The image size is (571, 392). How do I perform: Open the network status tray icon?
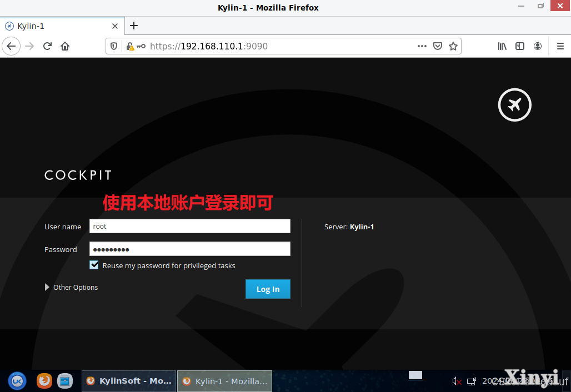coord(472,381)
